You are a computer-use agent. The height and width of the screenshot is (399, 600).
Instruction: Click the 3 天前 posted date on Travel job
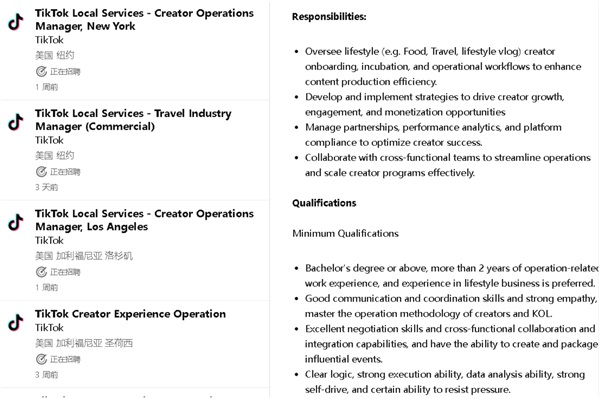pyautogui.click(x=46, y=187)
